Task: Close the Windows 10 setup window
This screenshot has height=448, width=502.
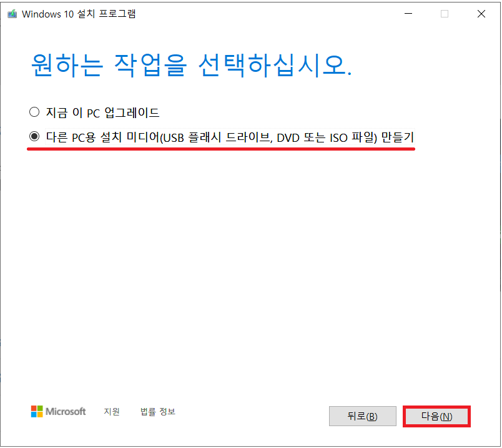Action: click(481, 14)
